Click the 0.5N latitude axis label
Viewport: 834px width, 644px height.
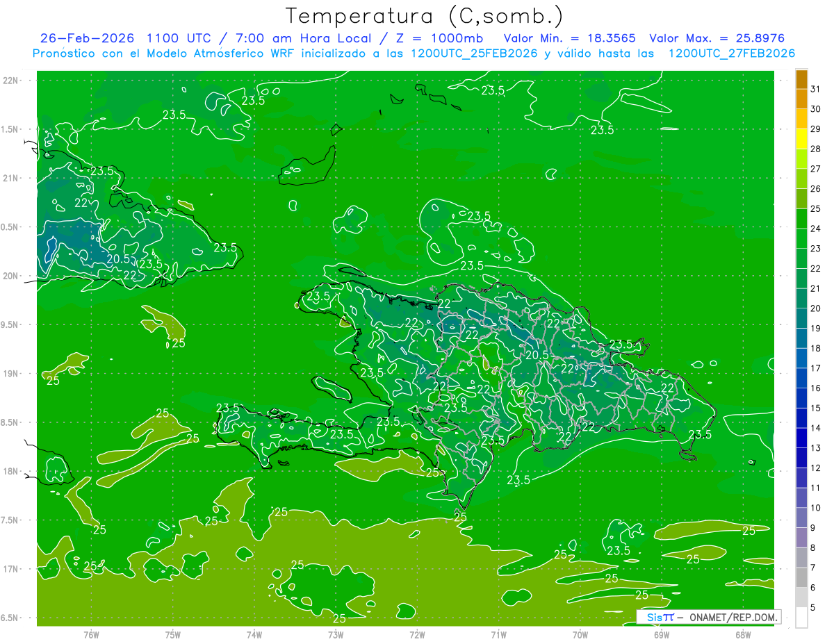tap(10, 227)
